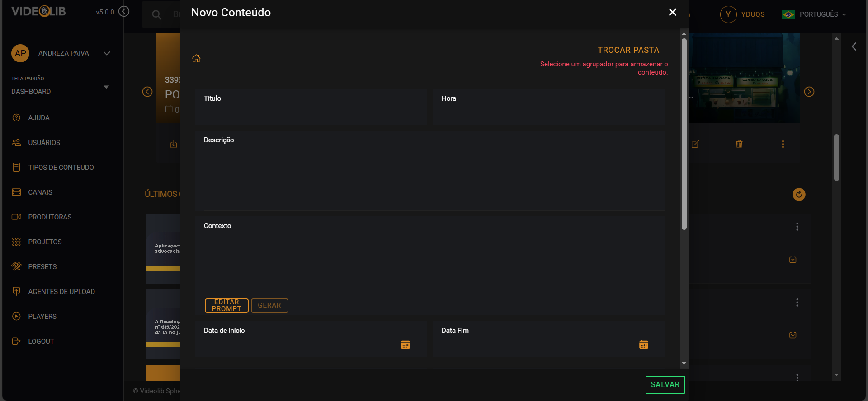Open the carousel video thumbnail on the right
The height and width of the screenshot is (401, 868).
(x=744, y=78)
